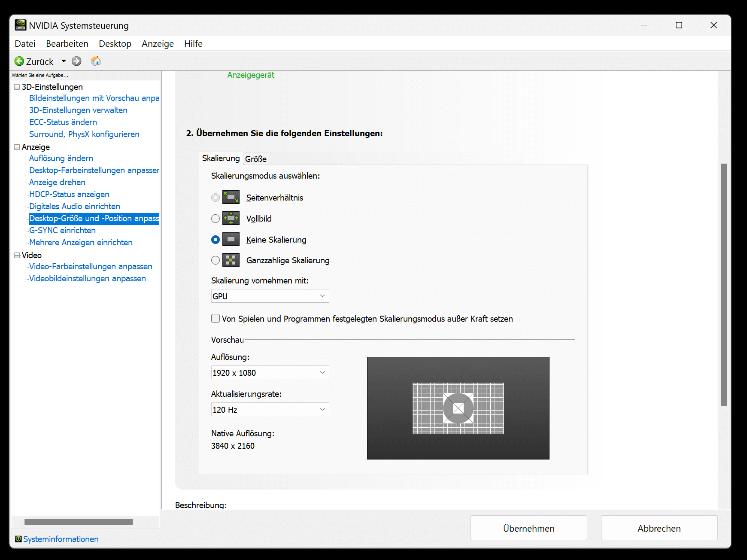Open the Desktop menu
This screenshot has height=560, width=747.
115,44
